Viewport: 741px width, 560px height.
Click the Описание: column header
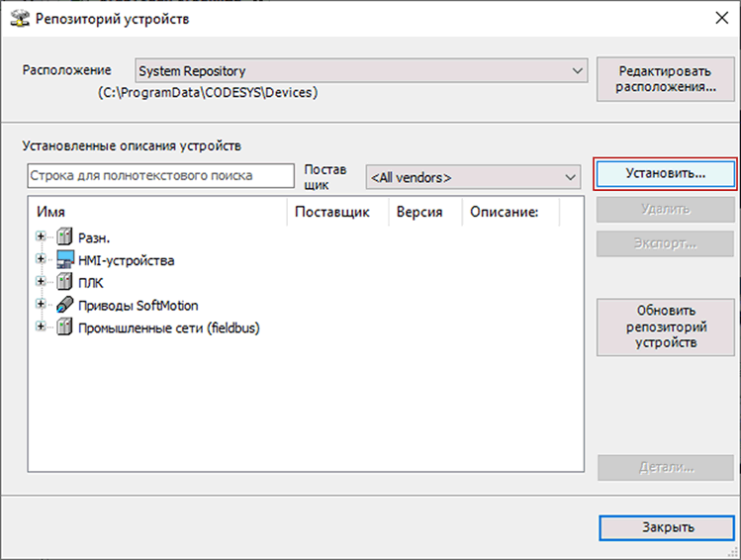tap(510, 212)
